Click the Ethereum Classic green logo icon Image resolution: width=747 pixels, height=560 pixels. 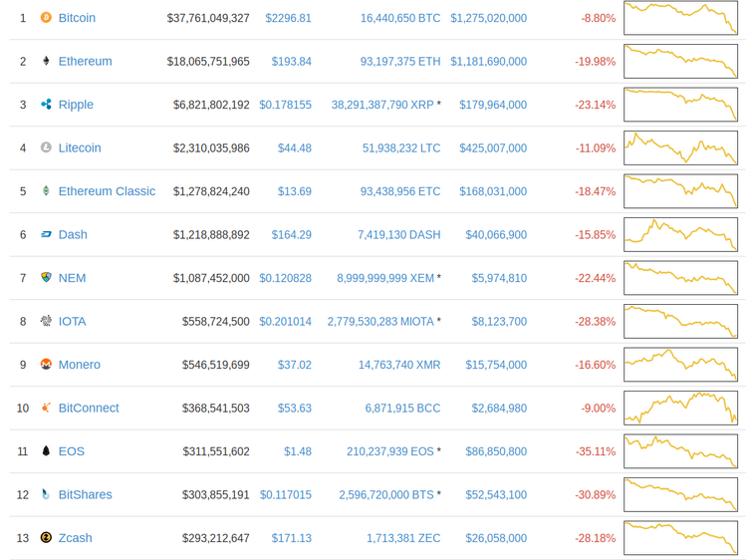coord(46,191)
